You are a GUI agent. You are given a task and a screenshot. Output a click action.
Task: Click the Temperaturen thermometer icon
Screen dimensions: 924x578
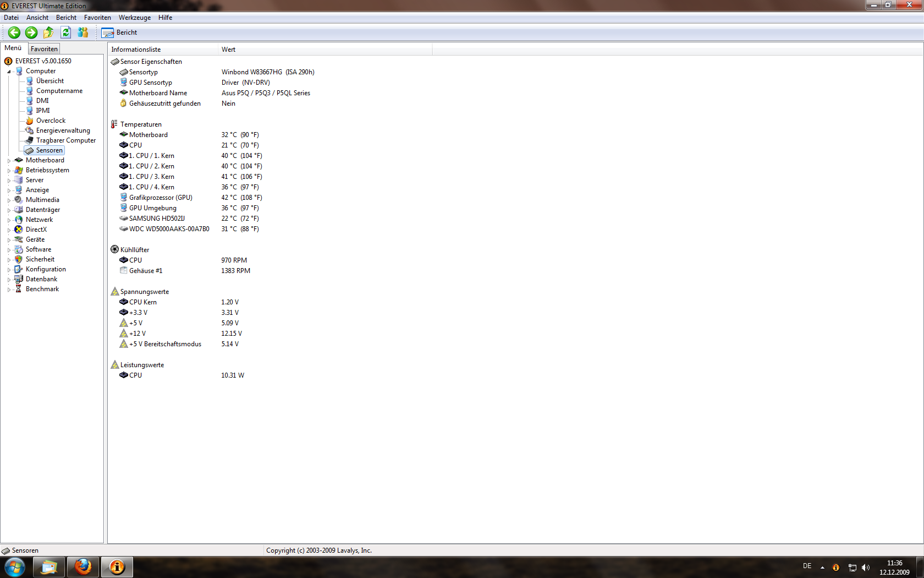coord(114,124)
